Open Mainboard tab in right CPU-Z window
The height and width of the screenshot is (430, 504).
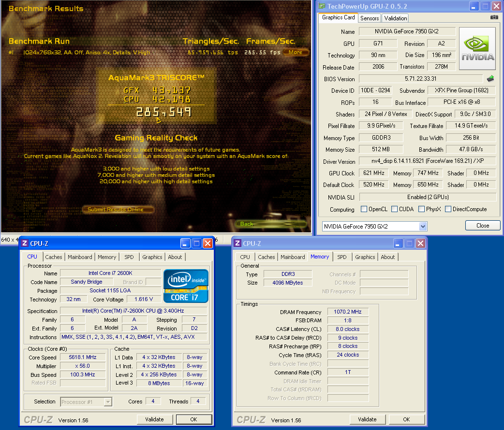pos(293,257)
